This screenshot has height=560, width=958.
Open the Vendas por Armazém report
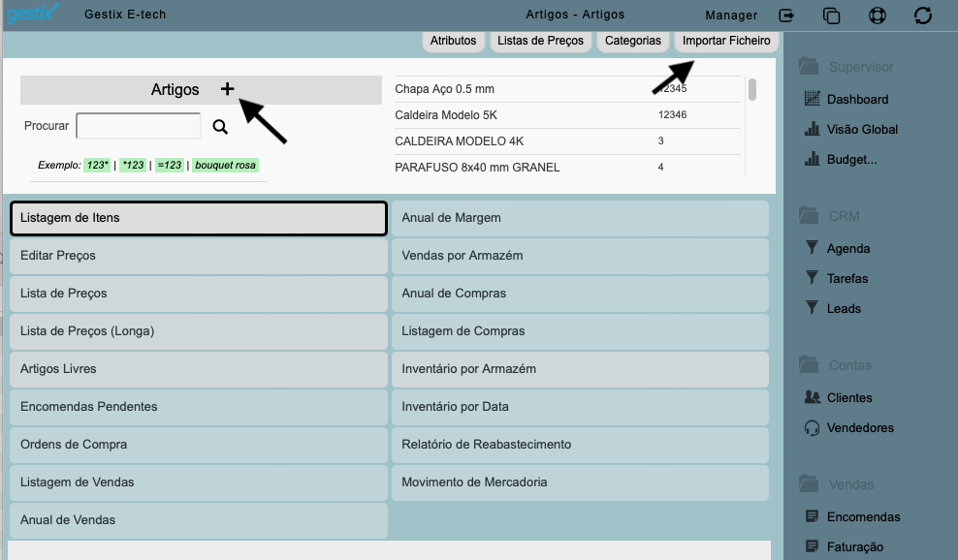click(580, 256)
